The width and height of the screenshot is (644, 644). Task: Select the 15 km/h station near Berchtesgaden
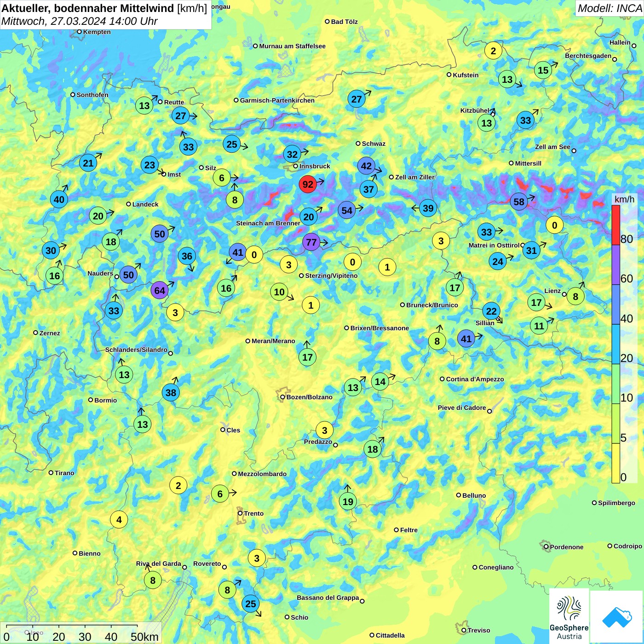click(543, 70)
